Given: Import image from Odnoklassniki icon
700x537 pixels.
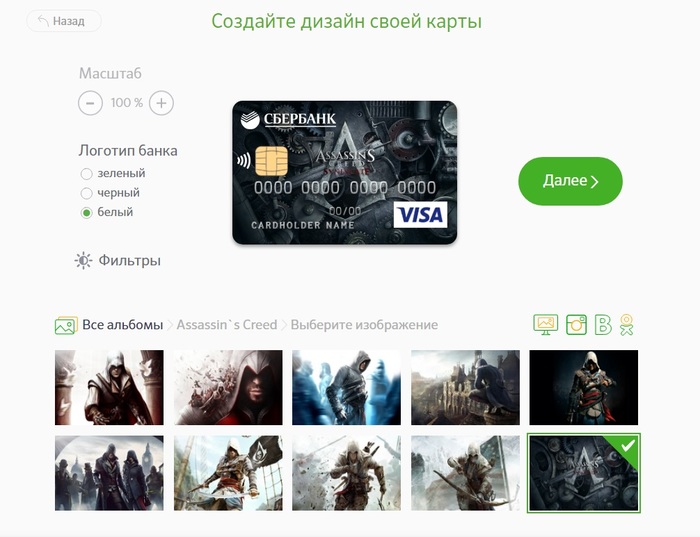Looking at the screenshot, I should (626, 325).
